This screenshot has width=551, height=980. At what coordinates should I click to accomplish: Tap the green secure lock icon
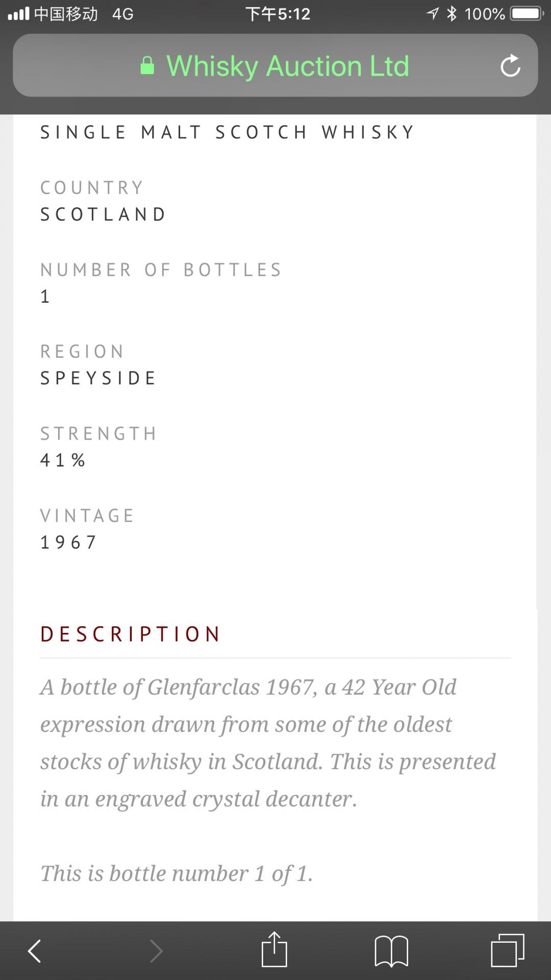[147, 66]
